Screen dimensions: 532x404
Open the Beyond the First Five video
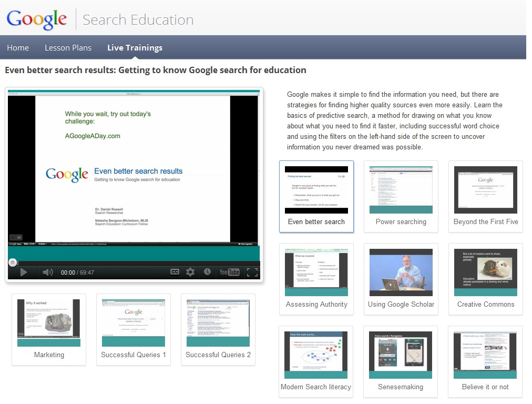[x=486, y=197]
